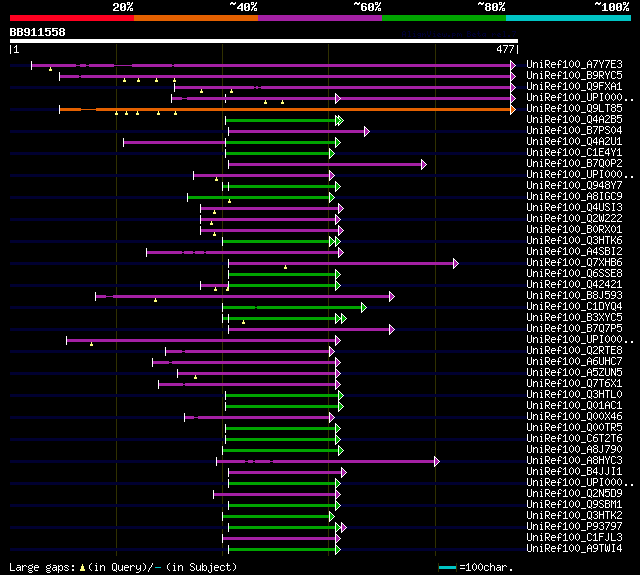Select the UniRef100_Q00TR5 label
The width and height of the screenshot is (640, 575).
click(574, 428)
